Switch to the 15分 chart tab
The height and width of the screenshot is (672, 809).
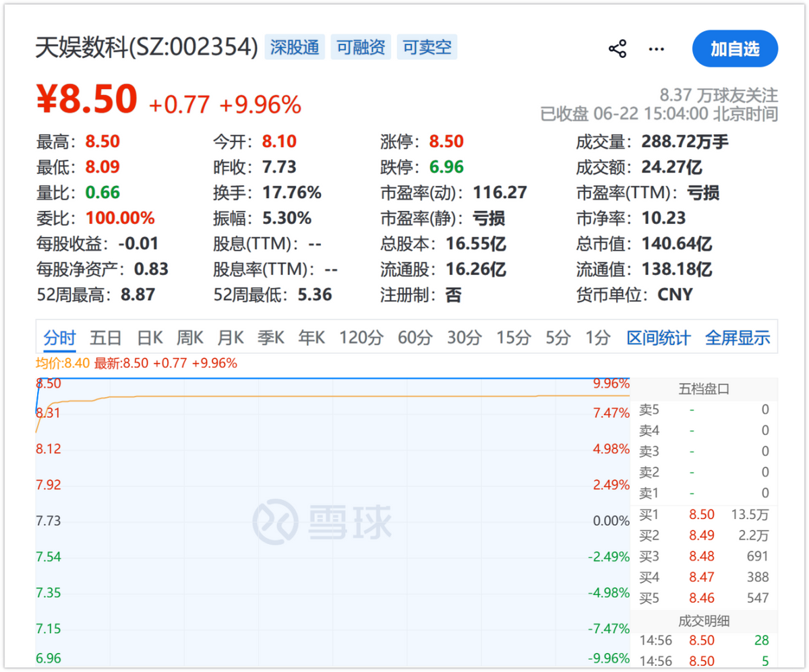[x=514, y=338]
